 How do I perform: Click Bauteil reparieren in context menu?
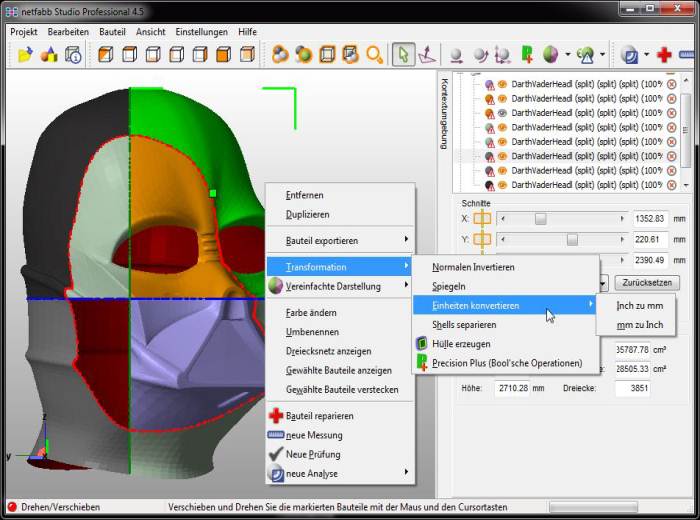pyautogui.click(x=319, y=415)
